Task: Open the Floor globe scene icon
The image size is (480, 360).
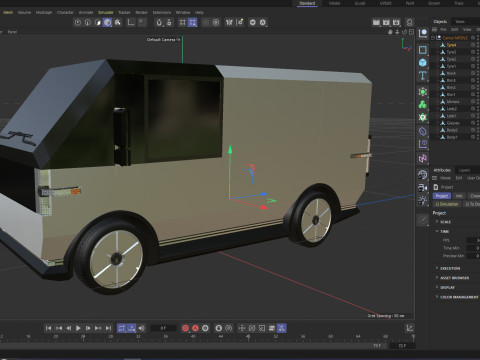Action: tap(423, 175)
